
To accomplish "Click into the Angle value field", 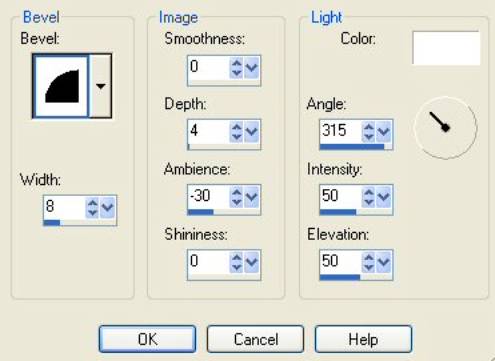I will tap(341, 131).
